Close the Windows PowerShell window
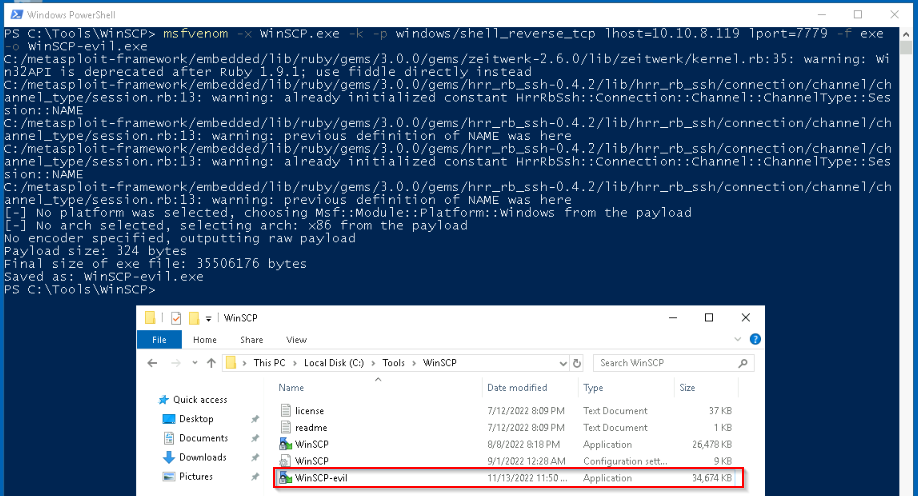The width and height of the screenshot is (918, 496). click(894, 15)
